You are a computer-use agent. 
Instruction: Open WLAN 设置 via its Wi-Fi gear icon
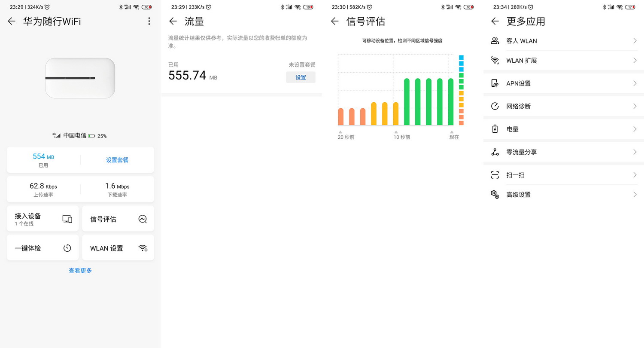[143, 247]
